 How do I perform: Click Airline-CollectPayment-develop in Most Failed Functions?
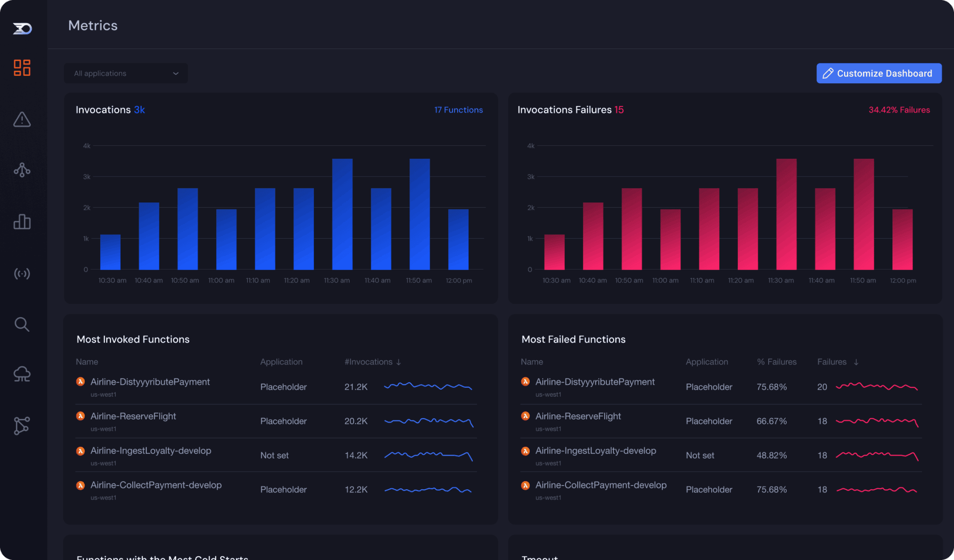(x=601, y=485)
